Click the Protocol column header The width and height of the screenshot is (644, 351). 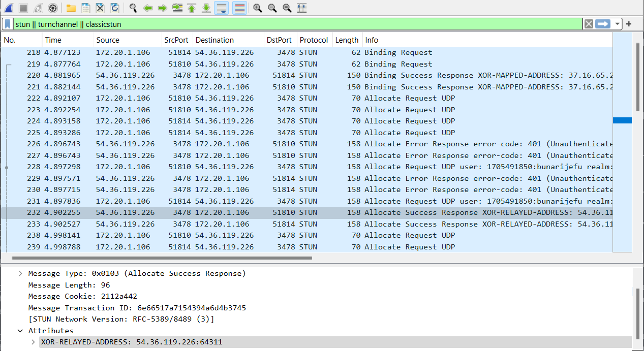[x=313, y=40]
